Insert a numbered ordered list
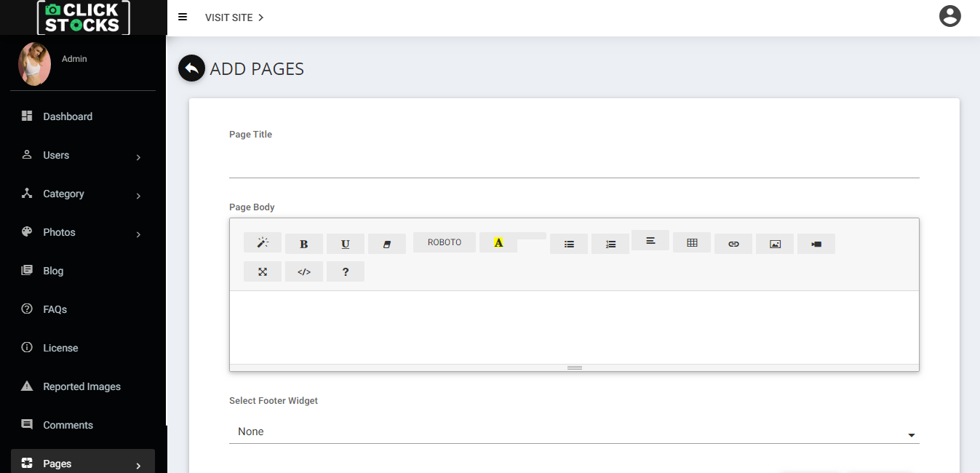 tap(610, 244)
